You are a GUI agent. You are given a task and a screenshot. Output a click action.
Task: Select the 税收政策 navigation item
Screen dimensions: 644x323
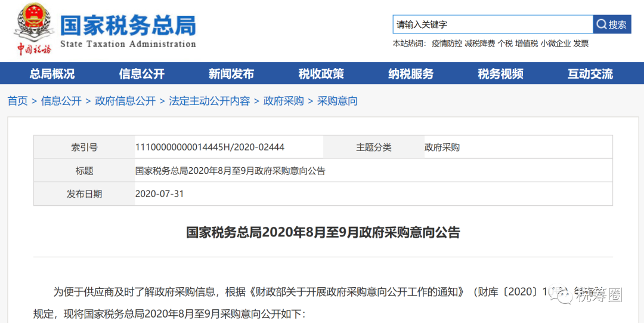pos(321,73)
